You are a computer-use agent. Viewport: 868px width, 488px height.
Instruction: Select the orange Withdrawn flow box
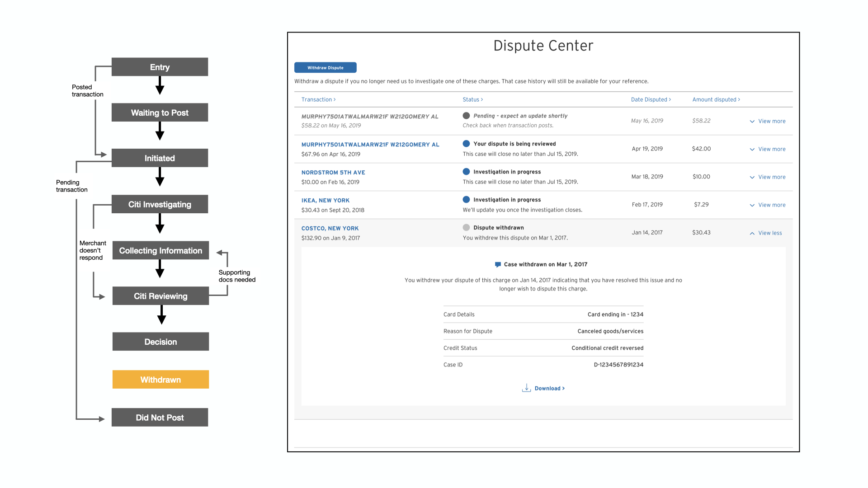[x=160, y=380]
